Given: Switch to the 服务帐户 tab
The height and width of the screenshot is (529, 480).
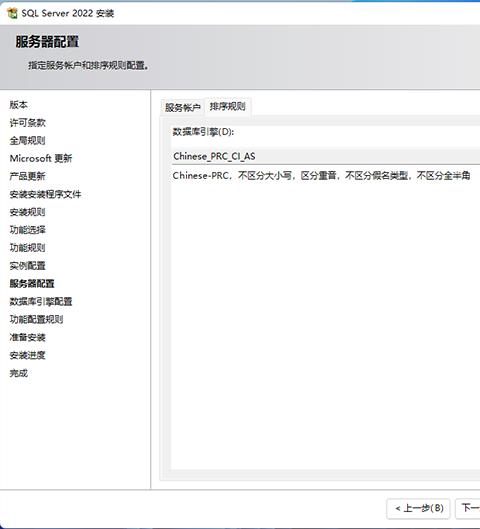Looking at the screenshot, I should coord(182,108).
